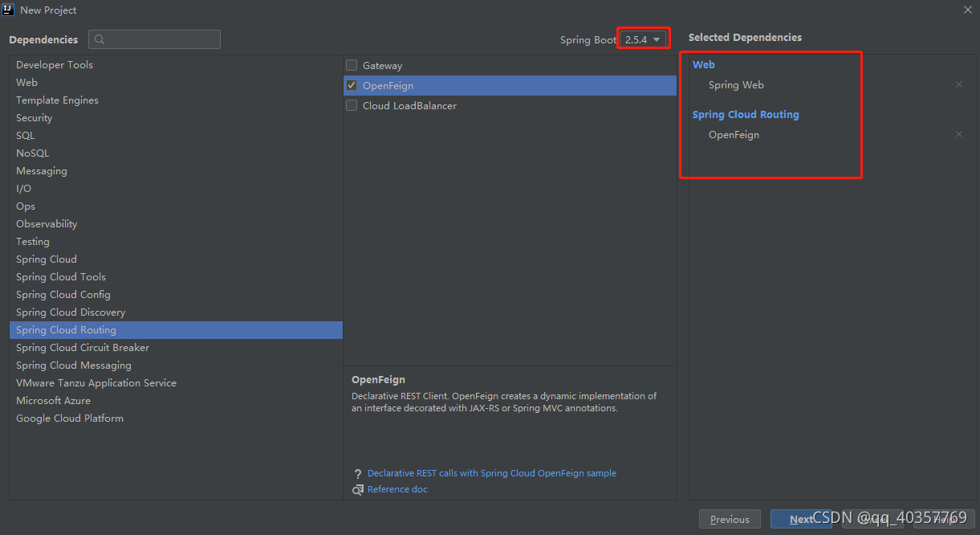The height and width of the screenshot is (535, 980).
Task: Select the Template Engines category
Action: (176, 100)
